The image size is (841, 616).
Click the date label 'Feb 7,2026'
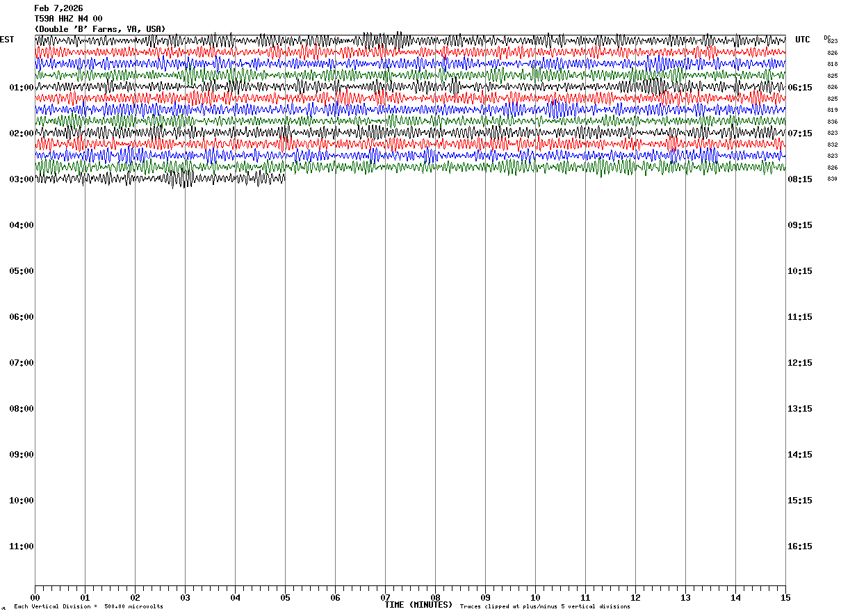tap(58, 8)
